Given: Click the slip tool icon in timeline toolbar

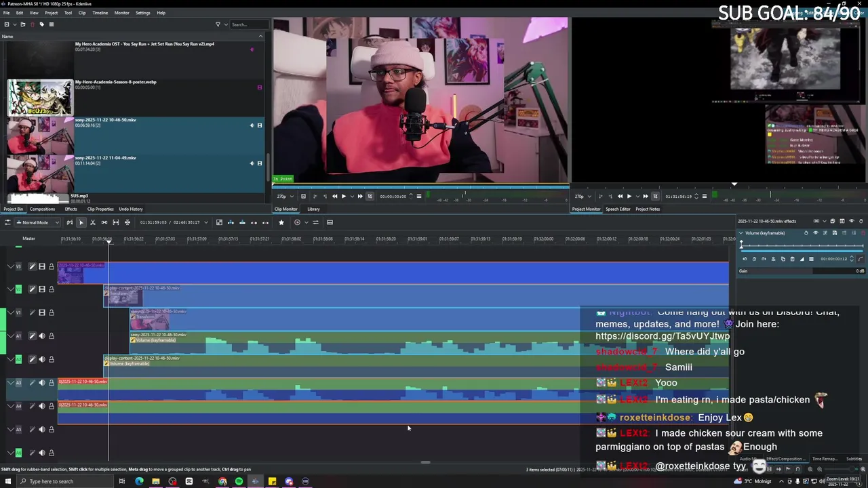Looking at the screenshot, I should [116, 222].
